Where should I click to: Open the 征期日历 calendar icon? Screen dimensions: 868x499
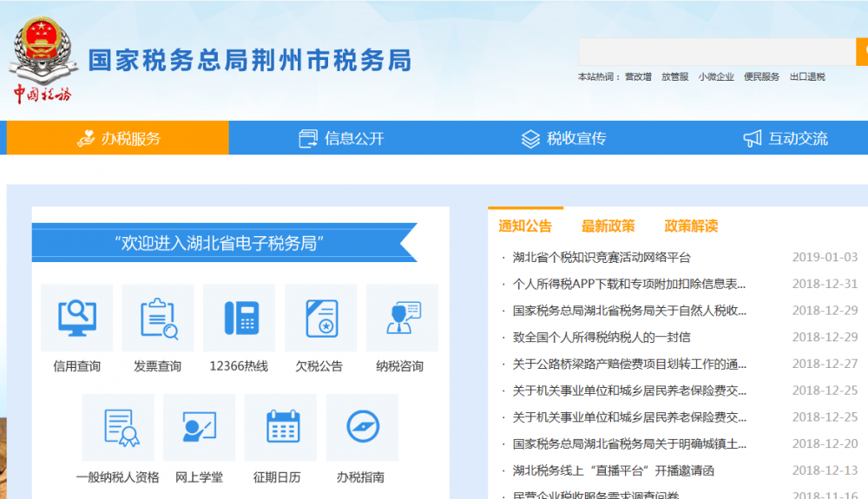280,428
